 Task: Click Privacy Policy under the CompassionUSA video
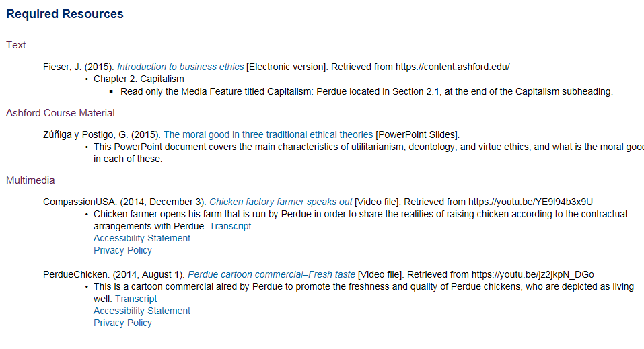[122, 250]
